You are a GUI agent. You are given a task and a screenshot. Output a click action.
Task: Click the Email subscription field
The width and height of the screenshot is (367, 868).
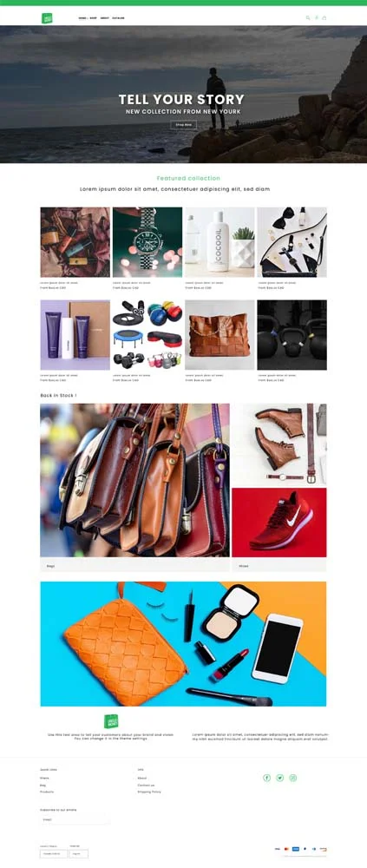pos(75,819)
